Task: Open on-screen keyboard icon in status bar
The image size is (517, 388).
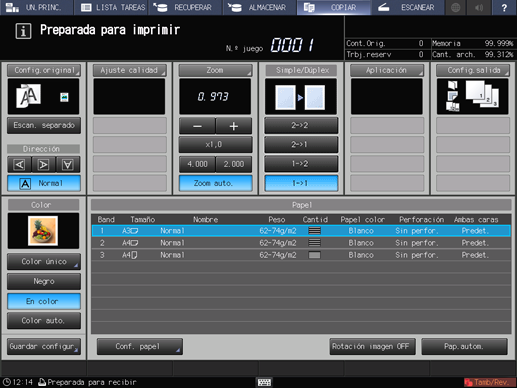Action: (264, 382)
